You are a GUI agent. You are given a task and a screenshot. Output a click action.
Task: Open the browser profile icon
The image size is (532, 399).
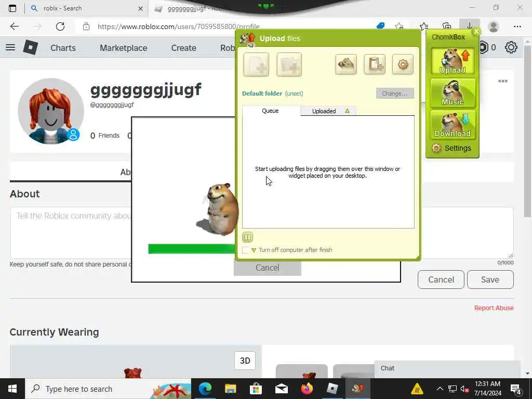(494, 26)
